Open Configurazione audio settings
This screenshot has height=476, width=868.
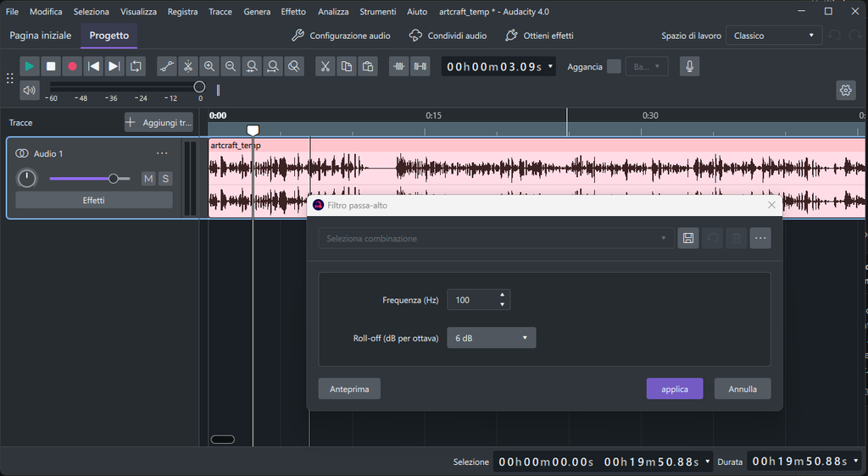tap(341, 36)
